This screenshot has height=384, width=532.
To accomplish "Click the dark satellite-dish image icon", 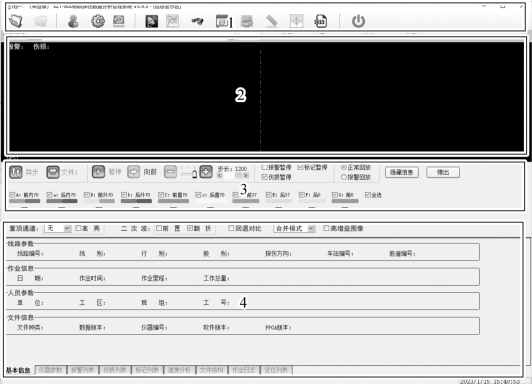I will tap(151, 21).
